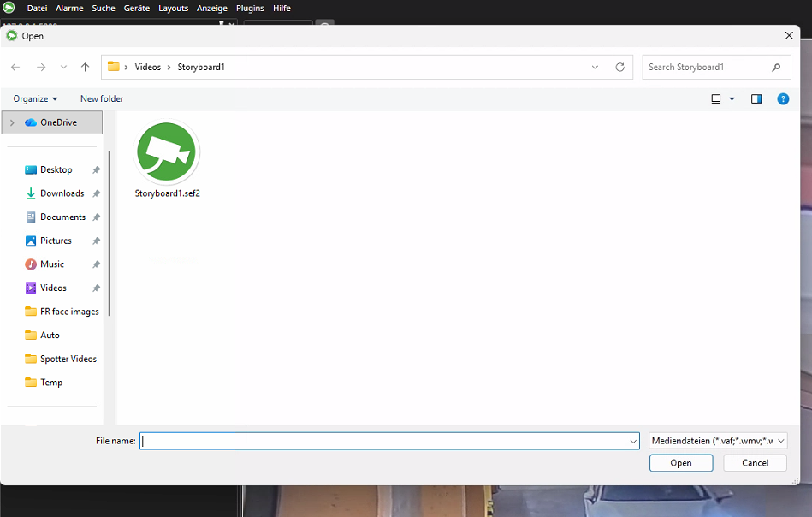Viewport: 812px width, 517px height.
Task: Click the pin icon beside Documents
Action: 96,217
